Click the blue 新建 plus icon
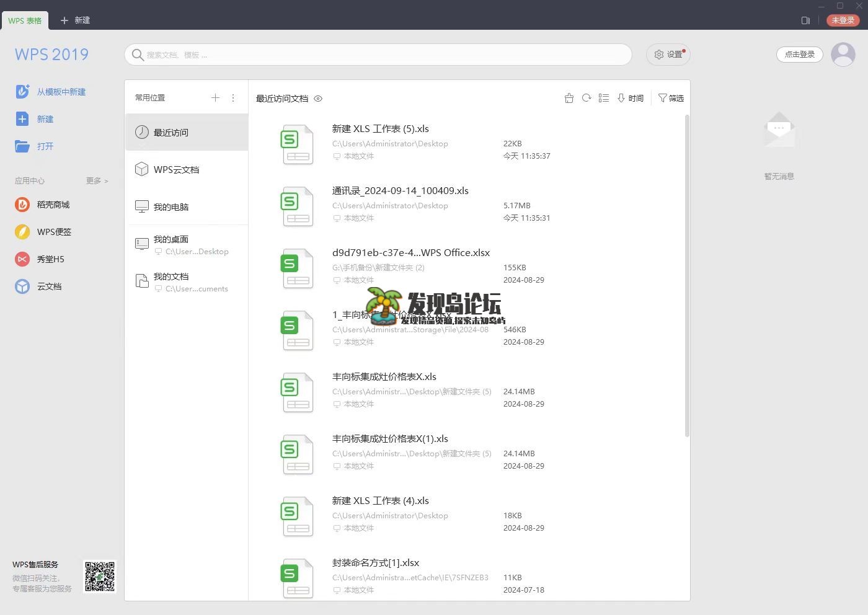 coord(22,118)
